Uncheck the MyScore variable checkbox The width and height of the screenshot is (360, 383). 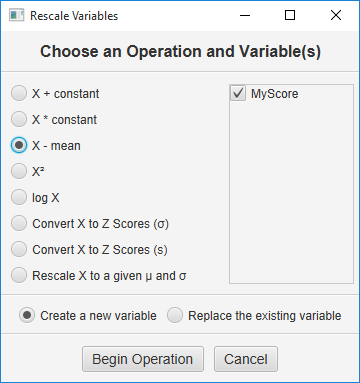(238, 93)
